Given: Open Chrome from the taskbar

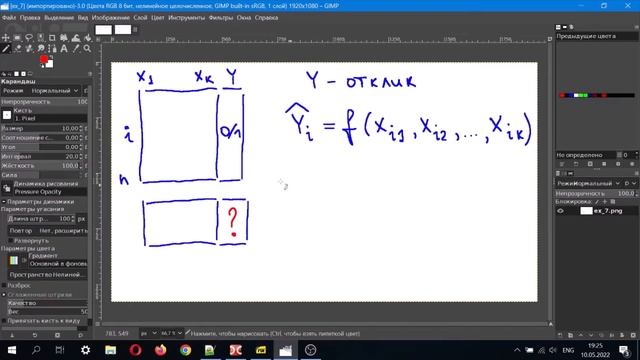Looking at the screenshot, I should click(x=186, y=350).
